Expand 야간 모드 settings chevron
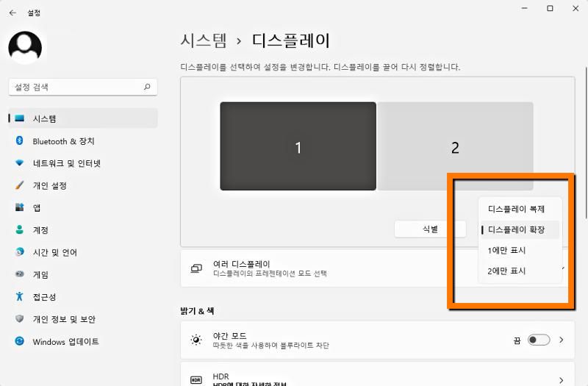 pyautogui.click(x=562, y=340)
